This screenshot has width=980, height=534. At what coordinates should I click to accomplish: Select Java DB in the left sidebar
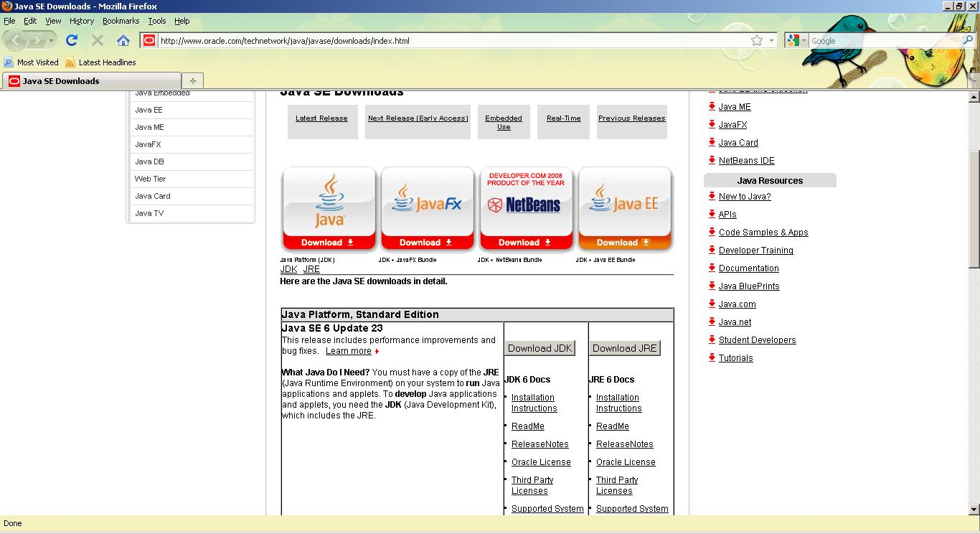[149, 161]
